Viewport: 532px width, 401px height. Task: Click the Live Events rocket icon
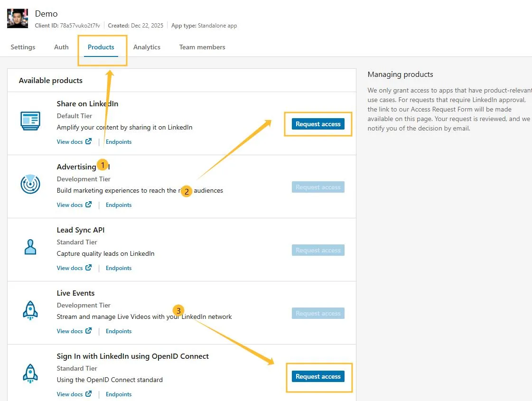click(x=30, y=310)
